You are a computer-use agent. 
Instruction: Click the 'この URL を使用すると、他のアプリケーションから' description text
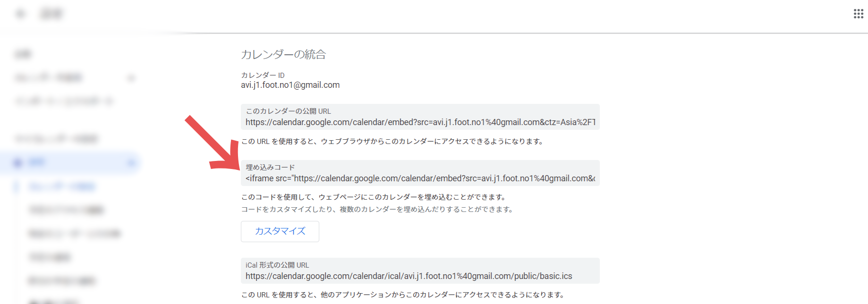point(403,295)
